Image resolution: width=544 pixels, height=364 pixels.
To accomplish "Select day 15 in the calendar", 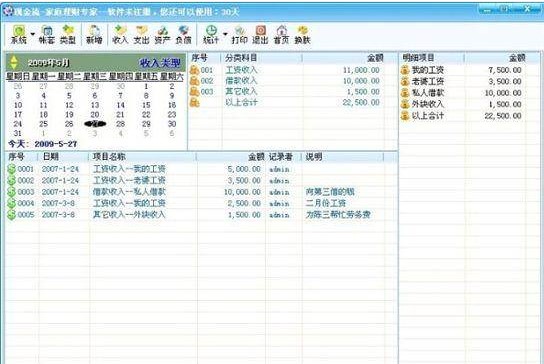I will (146, 105).
